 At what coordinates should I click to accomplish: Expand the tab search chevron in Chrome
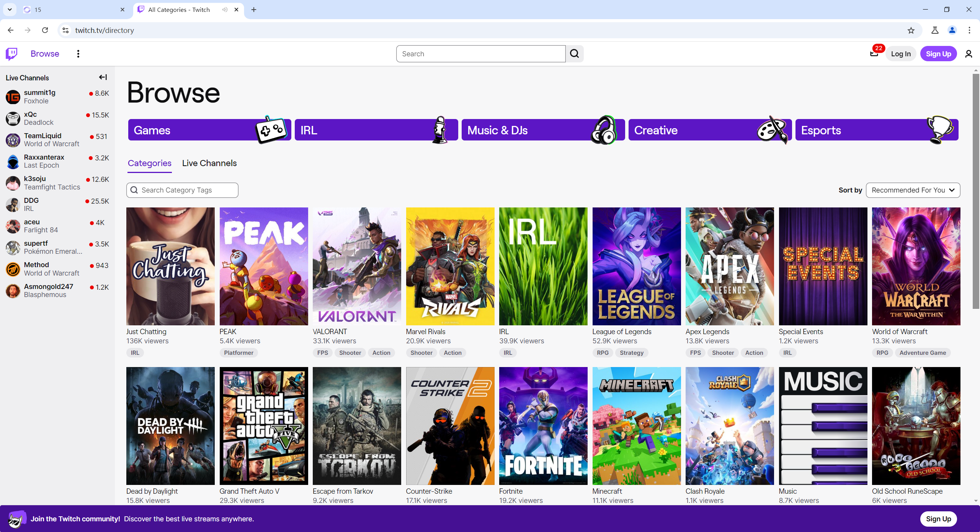tap(10, 10)
